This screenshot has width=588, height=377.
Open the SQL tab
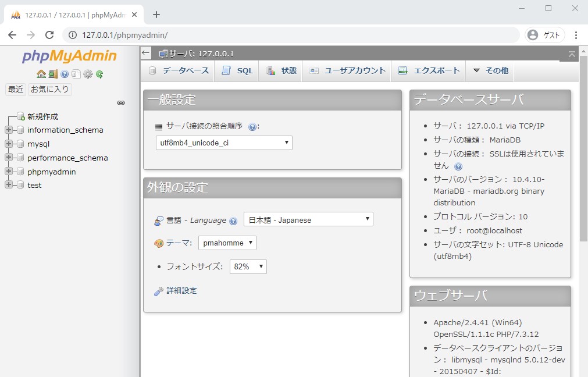[x=237, y=70]
